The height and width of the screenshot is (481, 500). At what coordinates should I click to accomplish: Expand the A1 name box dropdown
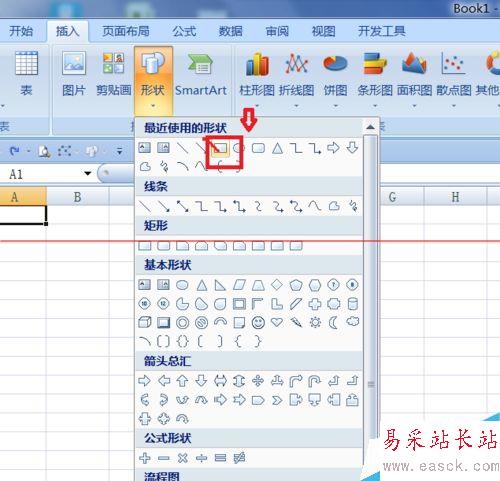point(88,173)
